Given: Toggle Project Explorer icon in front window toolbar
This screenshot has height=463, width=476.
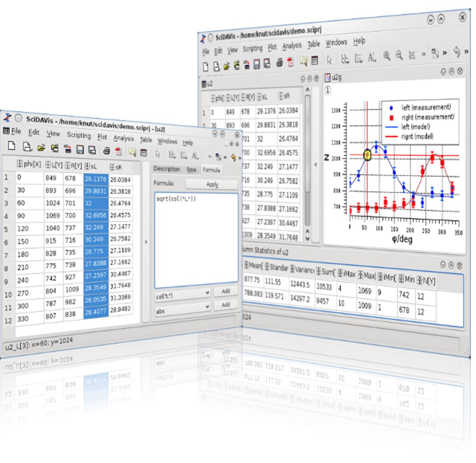Looking at the screenshot, I should point(133,152).
